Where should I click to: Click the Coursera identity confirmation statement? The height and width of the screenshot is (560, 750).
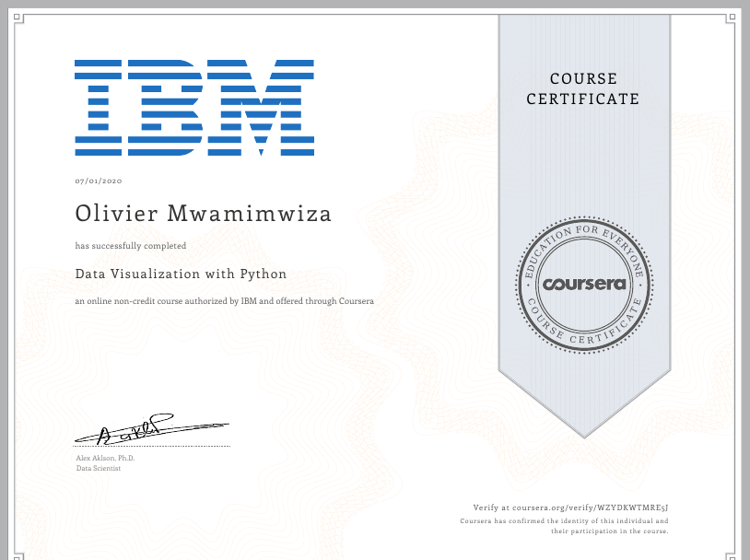pos(565,526)
